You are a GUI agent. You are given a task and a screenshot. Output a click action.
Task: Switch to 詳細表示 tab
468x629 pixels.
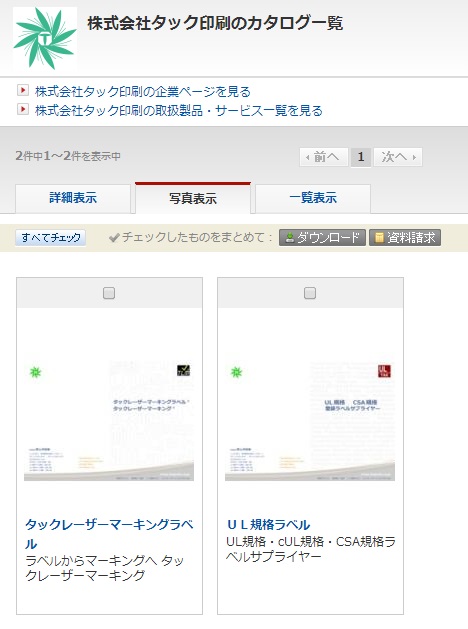tap(73, 198)
